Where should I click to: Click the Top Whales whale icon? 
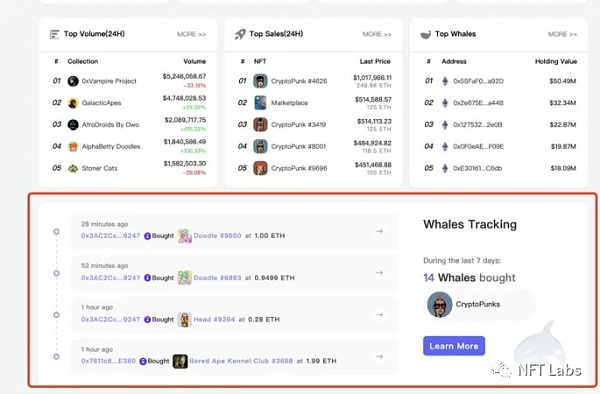pos(426,35)
